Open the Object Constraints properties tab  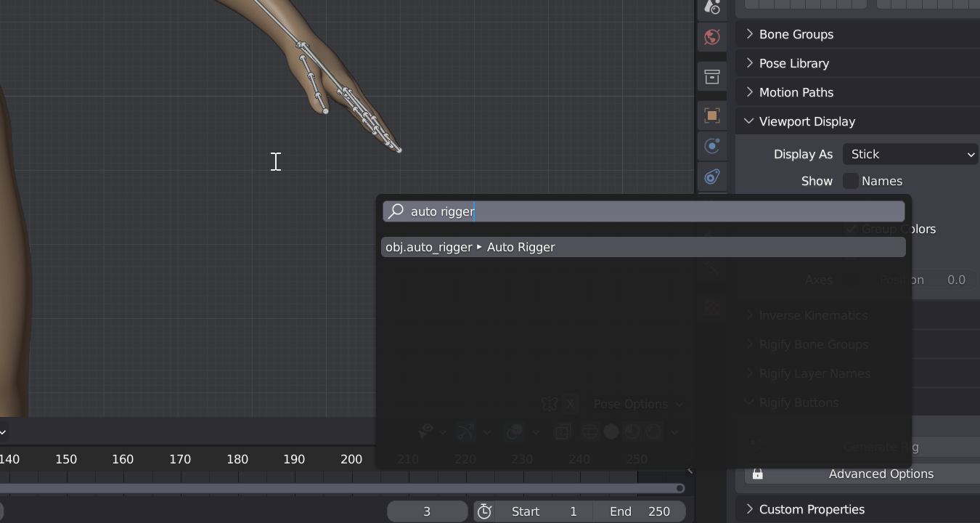(x=712, y=177)
